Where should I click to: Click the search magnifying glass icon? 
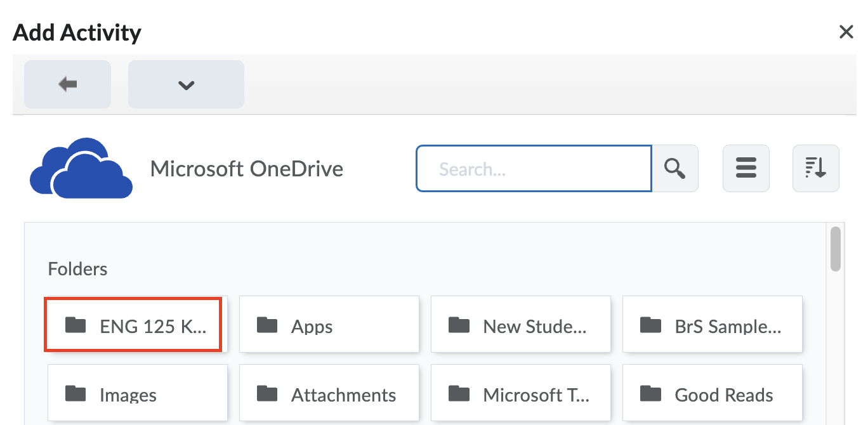click(674, 168)
